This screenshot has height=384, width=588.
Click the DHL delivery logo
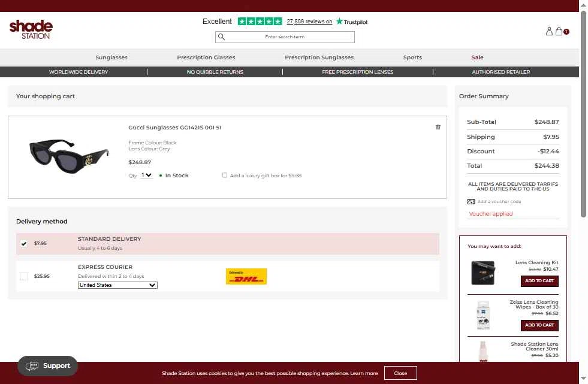coord(246,277)
